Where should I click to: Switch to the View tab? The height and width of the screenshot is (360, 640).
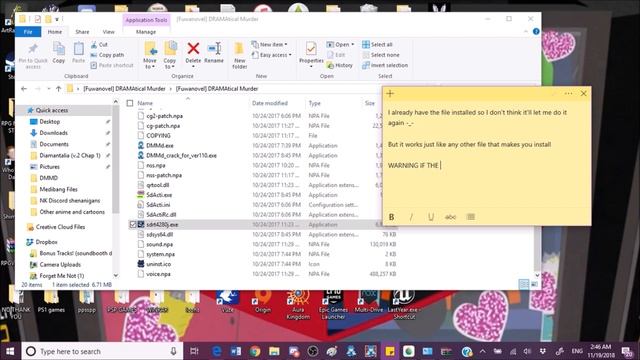coord(108,31)
